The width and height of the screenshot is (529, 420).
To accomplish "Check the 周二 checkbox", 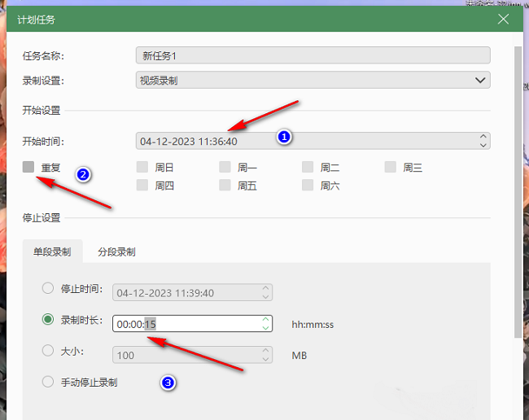I will tap(308, 167).
